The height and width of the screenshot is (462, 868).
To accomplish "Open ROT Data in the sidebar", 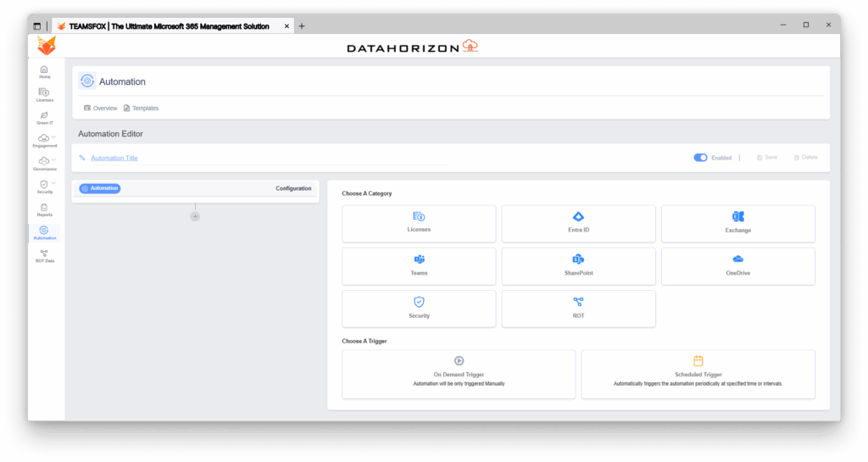I will point(44,256).
